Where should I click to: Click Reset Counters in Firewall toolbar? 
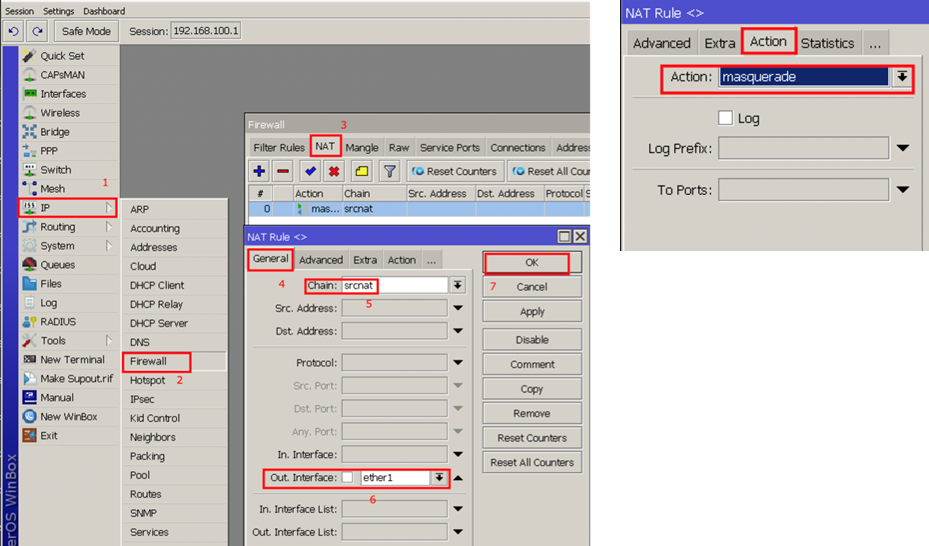click(455, 171)
